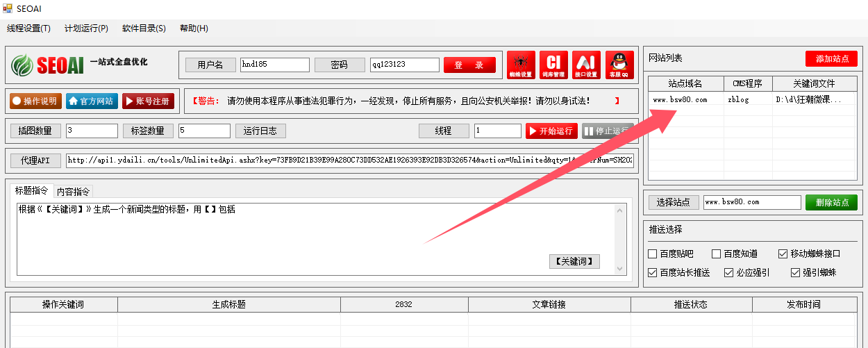Open the 操作说明 instructions button
The width and height of the screenshot is (868, 348).
tap(35, 101)
